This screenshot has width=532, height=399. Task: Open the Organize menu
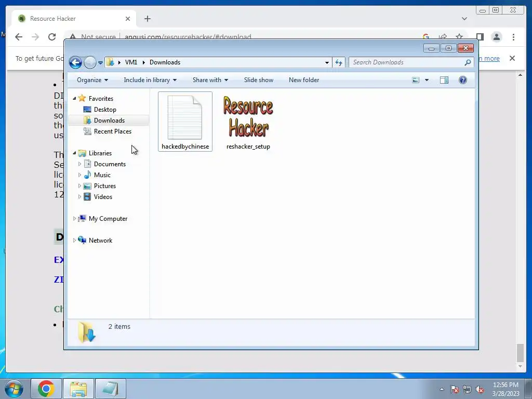92,80
